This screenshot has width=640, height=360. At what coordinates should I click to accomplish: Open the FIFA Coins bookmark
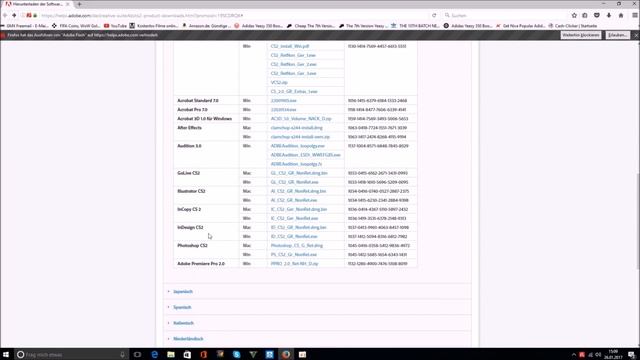76,26
